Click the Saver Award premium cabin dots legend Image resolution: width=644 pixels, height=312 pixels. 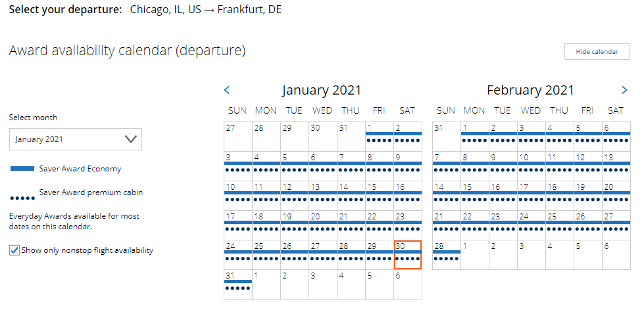pyautogui.click(x=22, y=197)
